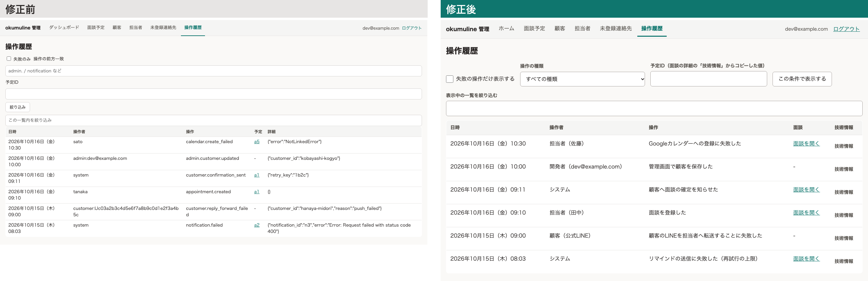Focus the admin. / notification など input
The height and width of the screenshot is (281, 868).
213,71
